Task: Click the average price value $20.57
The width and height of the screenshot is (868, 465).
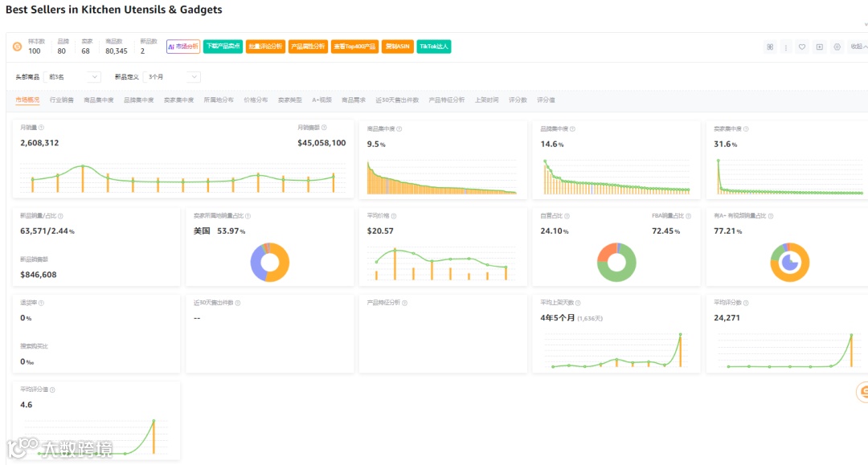Action: [380, 231]
